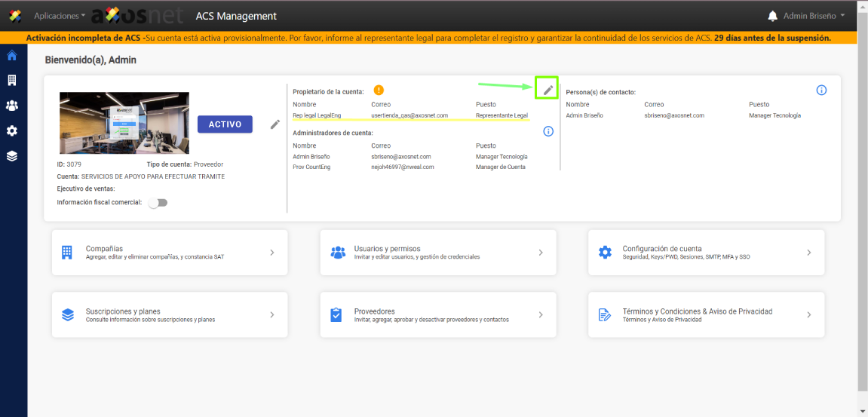
Task: Click the notifications bell icon
Action: (773, 16)
